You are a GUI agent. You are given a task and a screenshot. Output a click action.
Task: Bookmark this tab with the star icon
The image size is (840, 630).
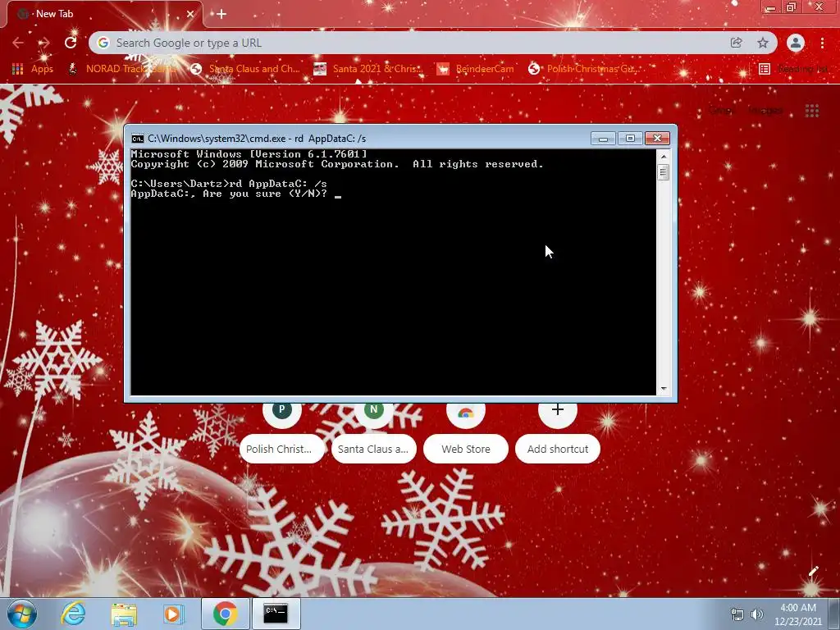[x=763, y=43]
